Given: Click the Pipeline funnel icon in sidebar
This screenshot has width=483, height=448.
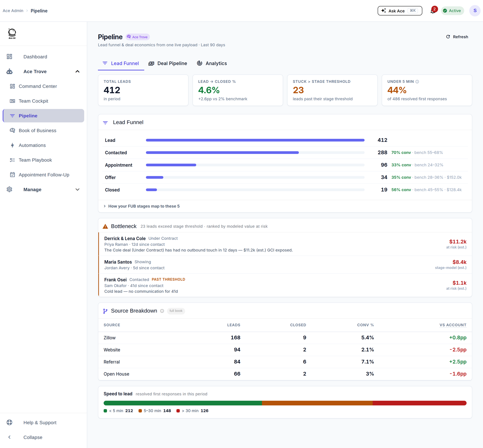Looking at the screenshot, I should point(12,116).
